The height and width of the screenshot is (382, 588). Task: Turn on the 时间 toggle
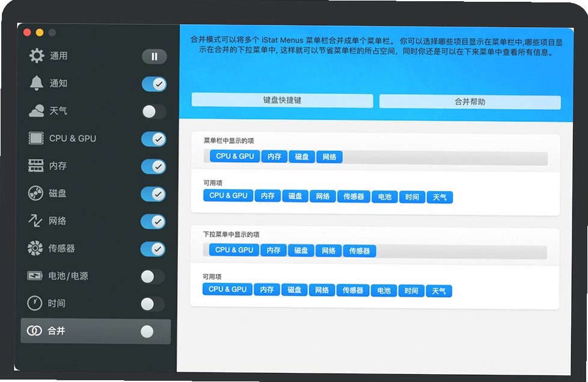click(152, 304)
